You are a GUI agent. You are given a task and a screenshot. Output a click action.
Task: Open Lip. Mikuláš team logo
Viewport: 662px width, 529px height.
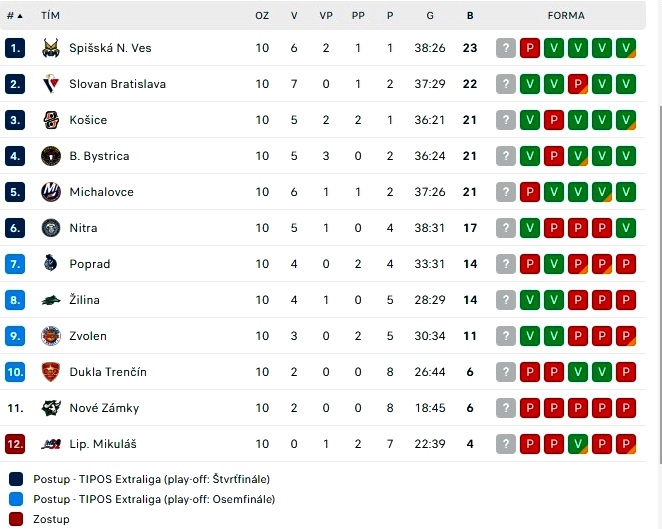[x=51, y=444]
